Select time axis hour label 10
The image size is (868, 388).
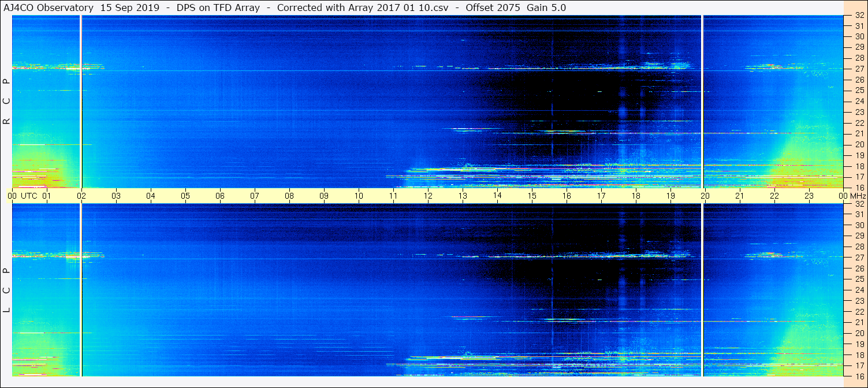(x=359, y=196)
